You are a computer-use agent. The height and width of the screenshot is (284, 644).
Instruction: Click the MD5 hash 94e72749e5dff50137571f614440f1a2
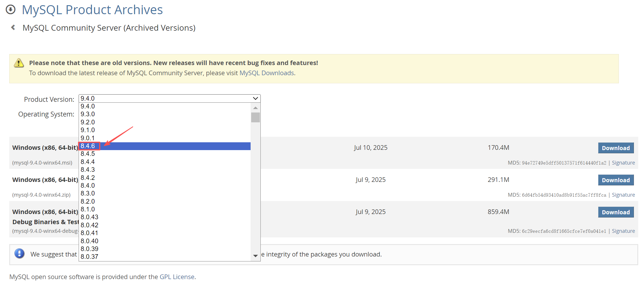(564, 163)
